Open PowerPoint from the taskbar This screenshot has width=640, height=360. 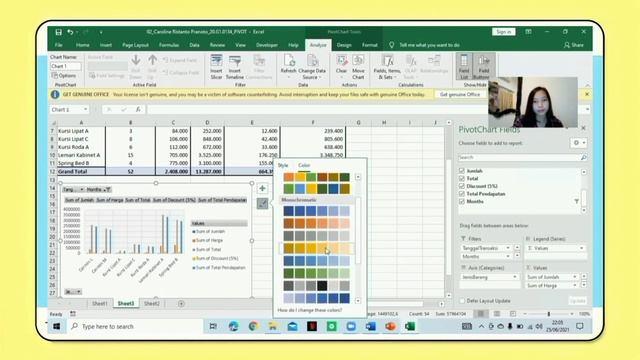tap(390, 326)
